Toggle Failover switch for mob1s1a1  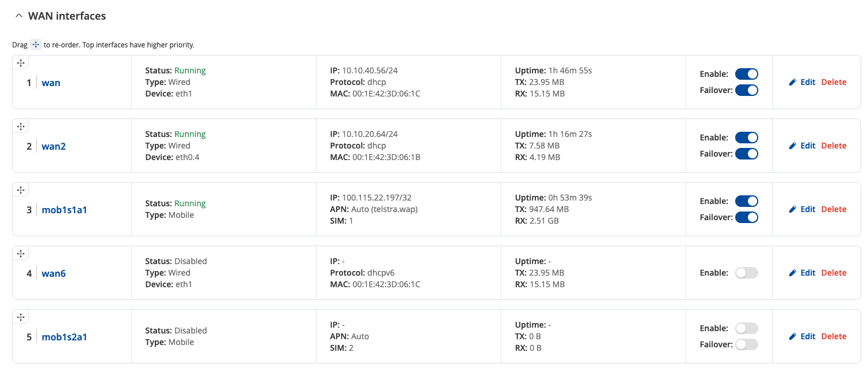tap(746, 217)
